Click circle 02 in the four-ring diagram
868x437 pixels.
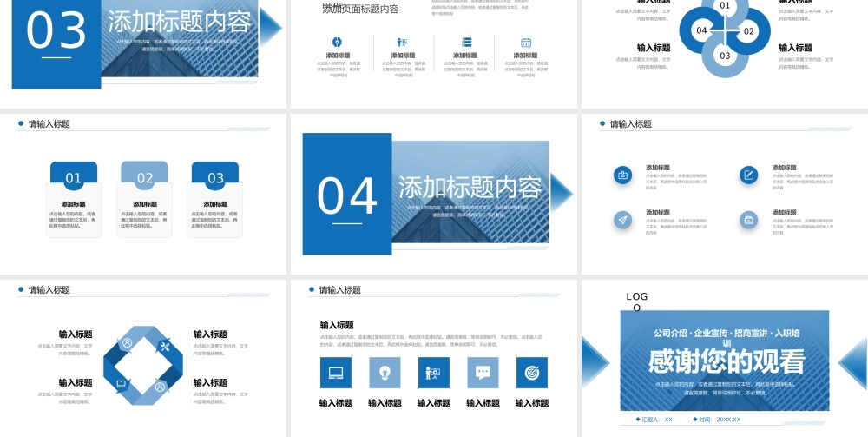(x=748, y=31)
